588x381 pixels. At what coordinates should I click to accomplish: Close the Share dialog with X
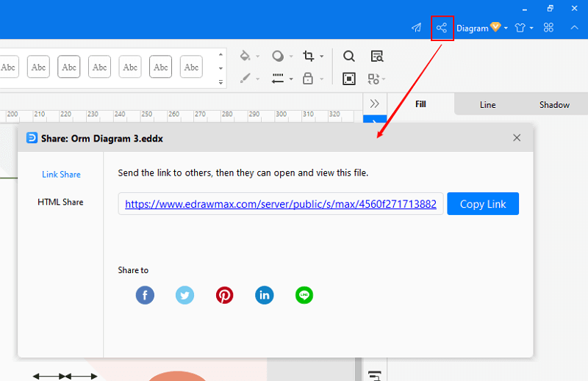point(517,138)
